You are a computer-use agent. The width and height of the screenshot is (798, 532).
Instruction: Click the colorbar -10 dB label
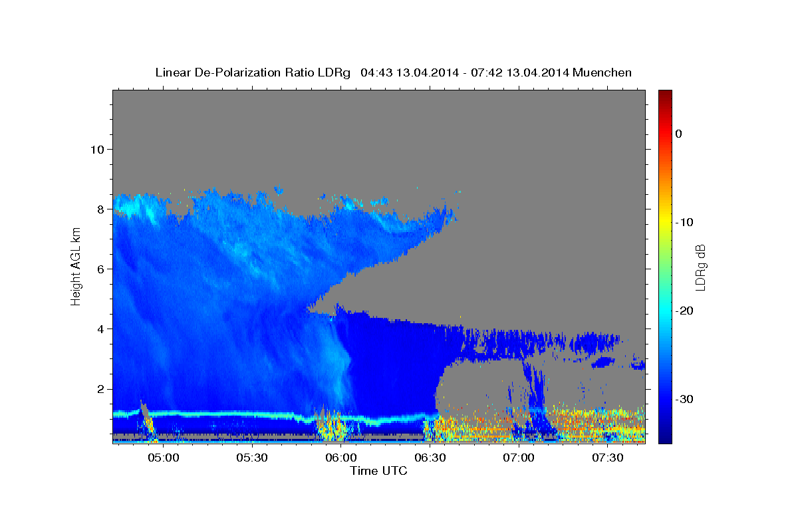pyautogui.click(x=684, y=222)
